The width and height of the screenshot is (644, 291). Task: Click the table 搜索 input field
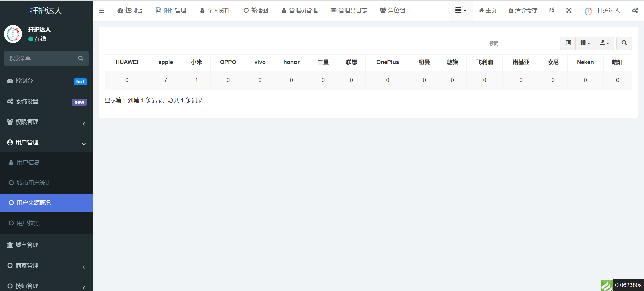click(520, 43)
